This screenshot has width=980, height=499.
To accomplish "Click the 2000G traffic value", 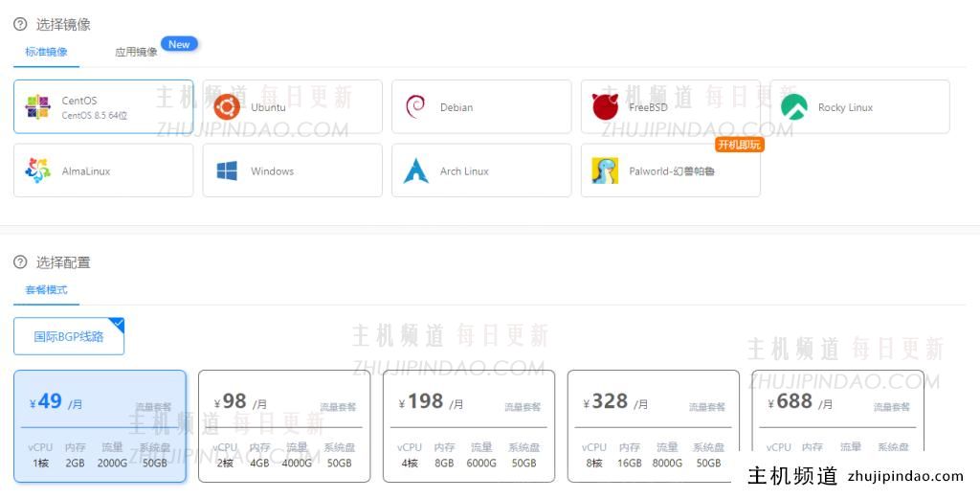I will pyautogui.click(x=113, y=464).
